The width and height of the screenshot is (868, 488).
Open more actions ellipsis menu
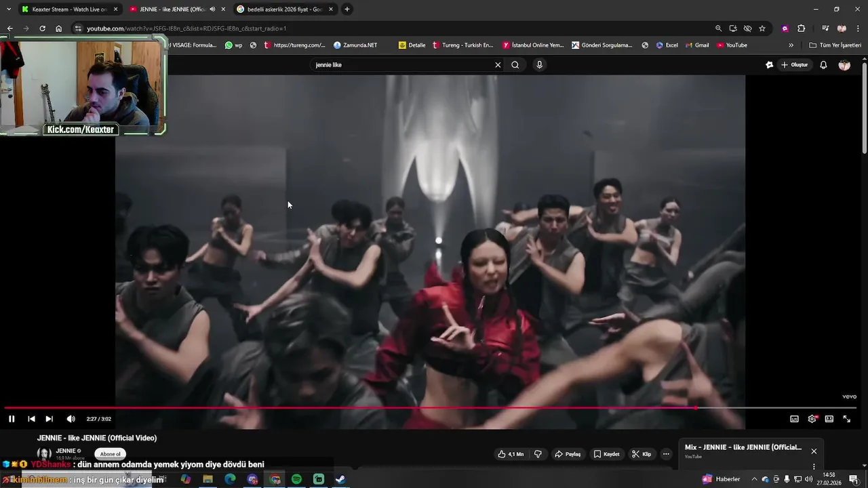(x=666, y=454)
